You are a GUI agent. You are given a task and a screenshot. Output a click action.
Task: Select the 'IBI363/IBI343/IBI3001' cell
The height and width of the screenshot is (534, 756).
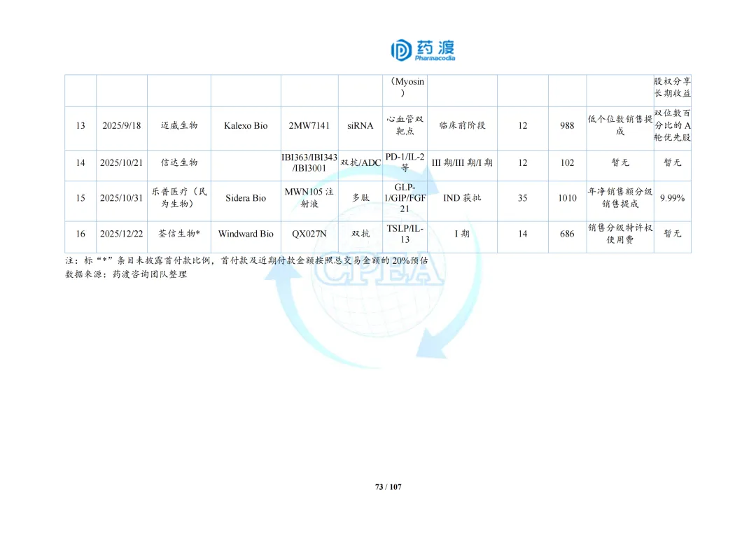309,166
